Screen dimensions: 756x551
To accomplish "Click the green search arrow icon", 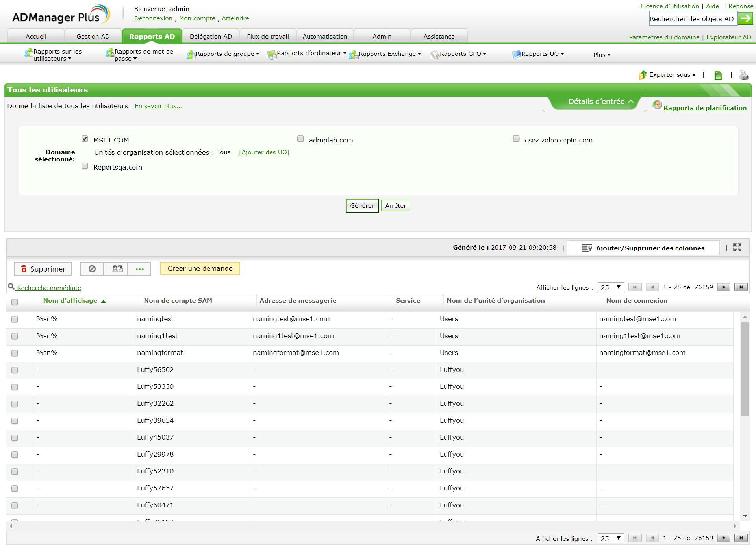I will (x=745, y=18).
